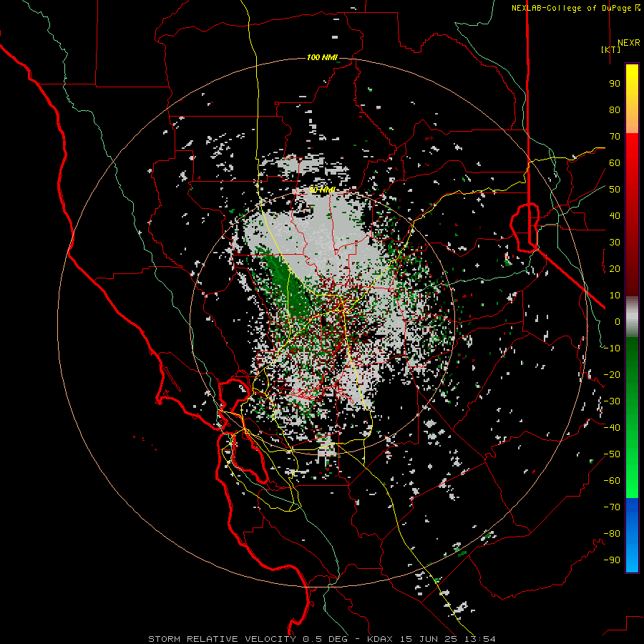Click the -10 value on velocity scale
Viewport: 644px width, 644px height.
click(x=612, y=348)
